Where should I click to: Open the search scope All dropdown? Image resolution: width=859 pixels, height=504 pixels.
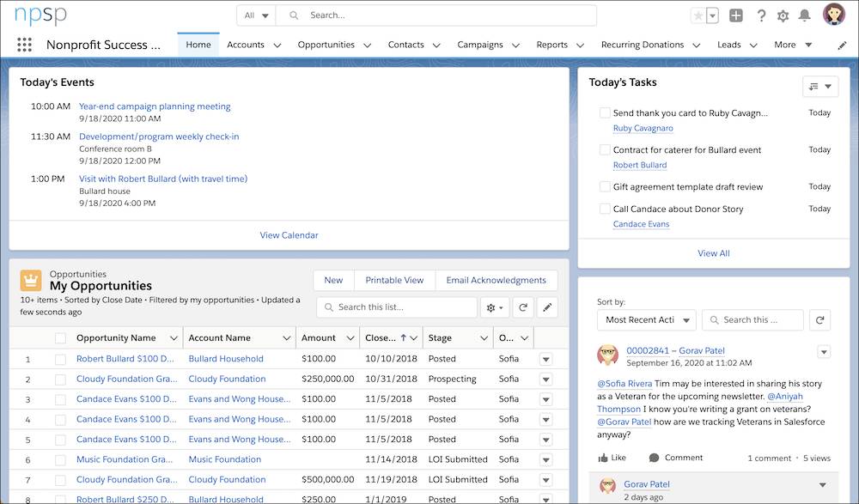[256, 15]
